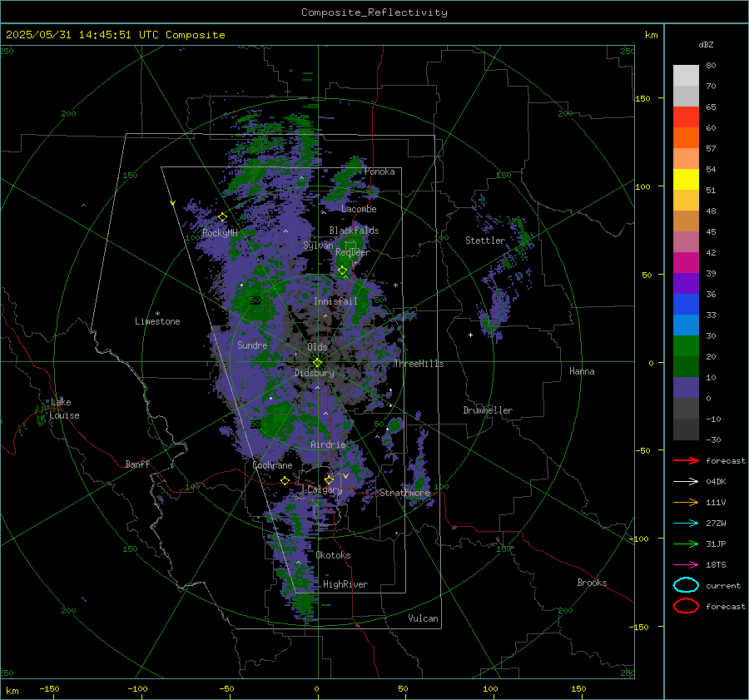Click the Okotoks city label

point(333,555)
